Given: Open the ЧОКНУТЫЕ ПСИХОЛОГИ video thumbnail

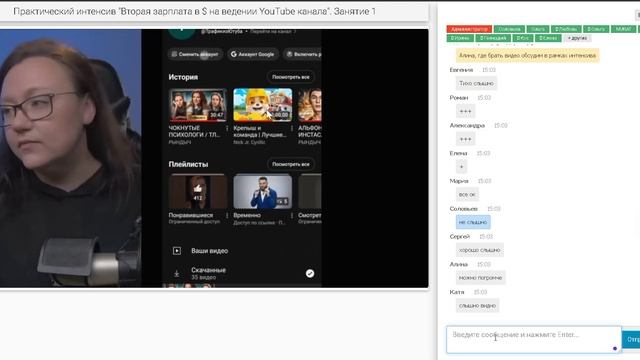Looking at the screenshot, I should tap(198, 105).
